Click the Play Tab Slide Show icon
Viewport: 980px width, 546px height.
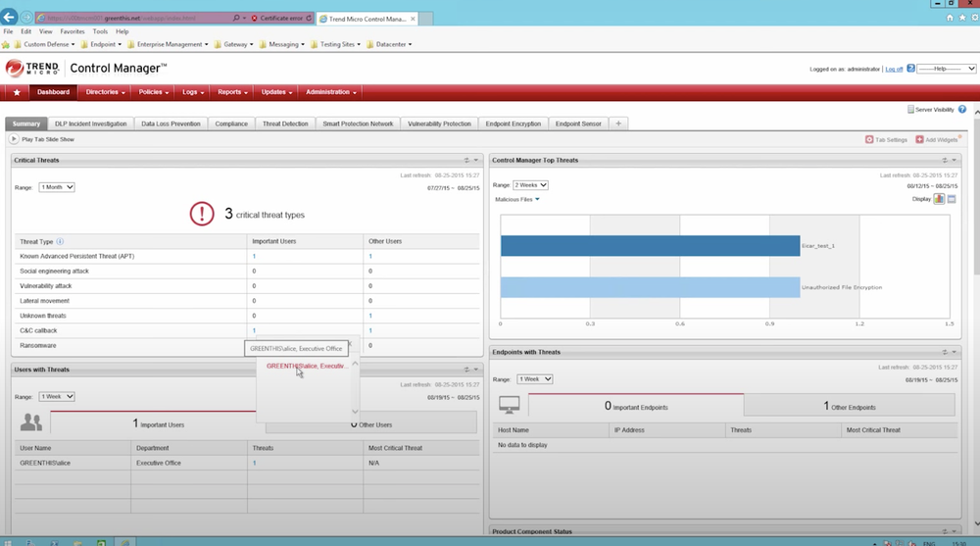click(14, 139)
